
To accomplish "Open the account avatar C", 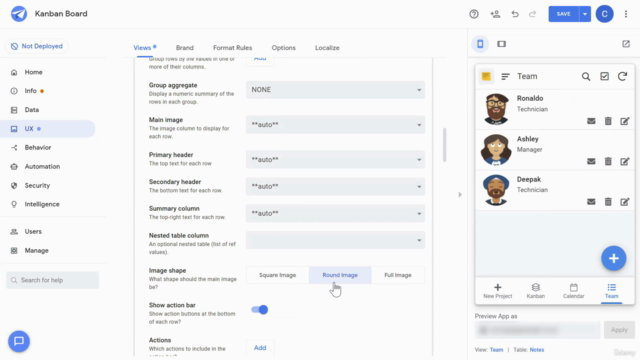I will pyautogui.click(x=604, y=14).
